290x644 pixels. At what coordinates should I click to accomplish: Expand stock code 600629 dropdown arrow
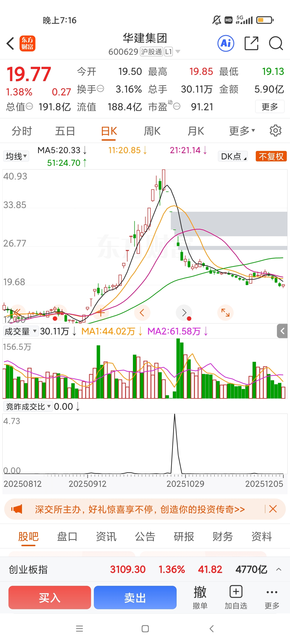178,52
